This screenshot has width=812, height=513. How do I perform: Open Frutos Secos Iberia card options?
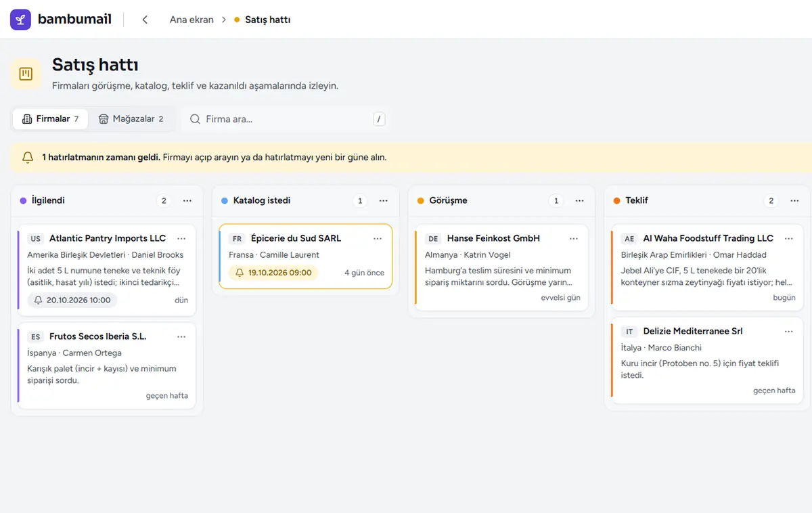click(x=181, y=336)
